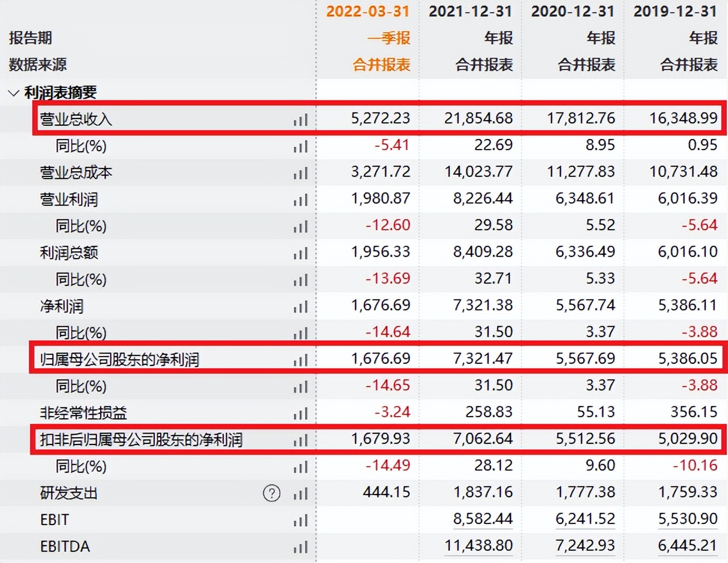
Task: Open chart icon for 归属母公司股东的净利润 row
Action: pyautogui.click(x=301, y=360)
